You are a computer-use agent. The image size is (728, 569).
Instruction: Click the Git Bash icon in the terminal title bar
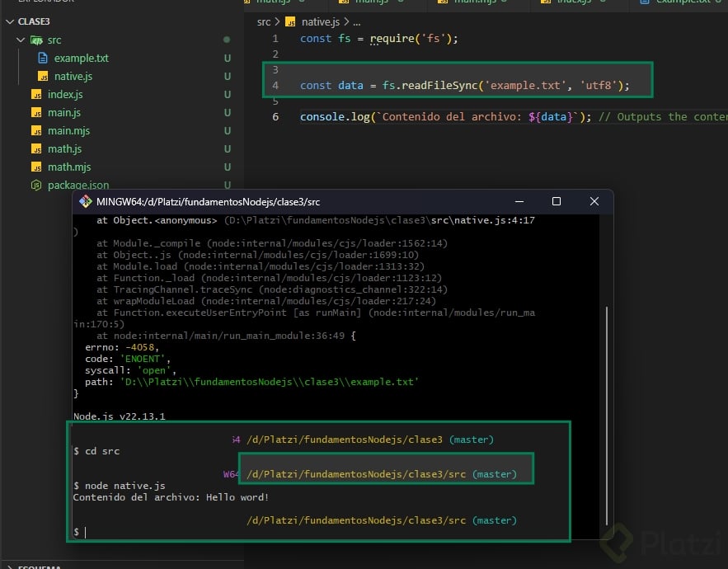point(84,201)
